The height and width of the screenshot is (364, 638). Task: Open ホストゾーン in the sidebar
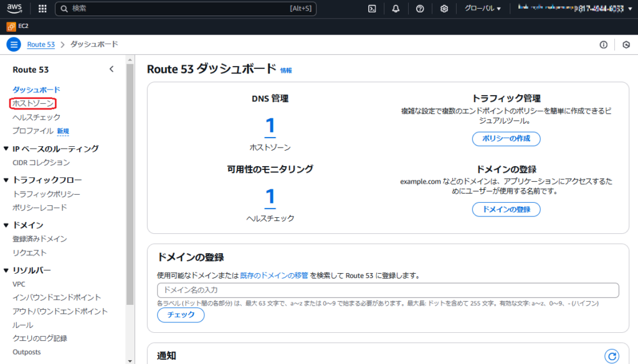33,103
